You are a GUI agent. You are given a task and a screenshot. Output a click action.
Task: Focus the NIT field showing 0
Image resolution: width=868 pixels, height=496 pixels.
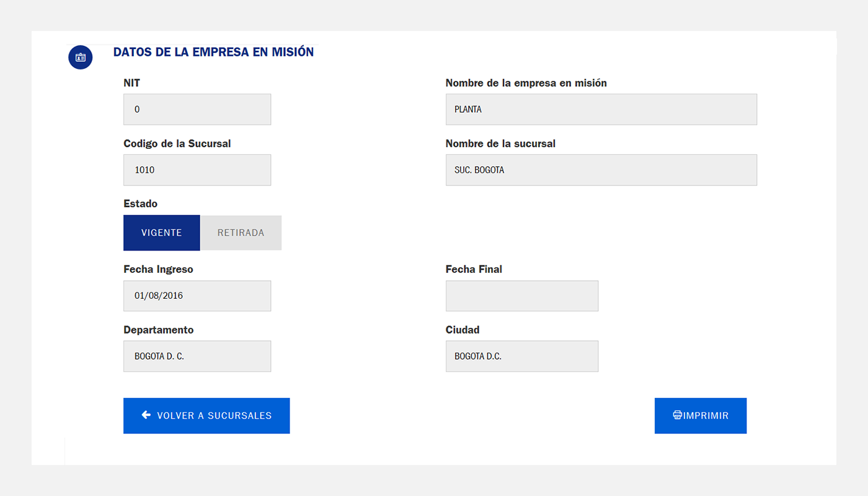197,109
